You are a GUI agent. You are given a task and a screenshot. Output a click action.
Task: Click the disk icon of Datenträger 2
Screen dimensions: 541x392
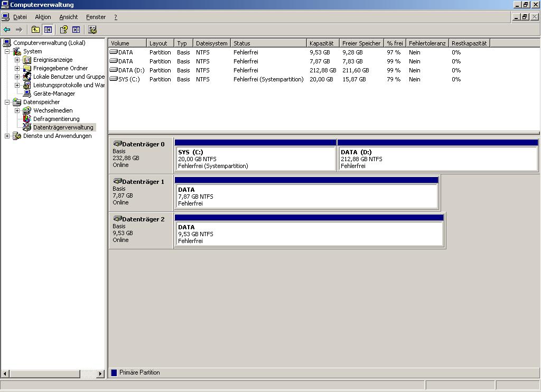117,219
